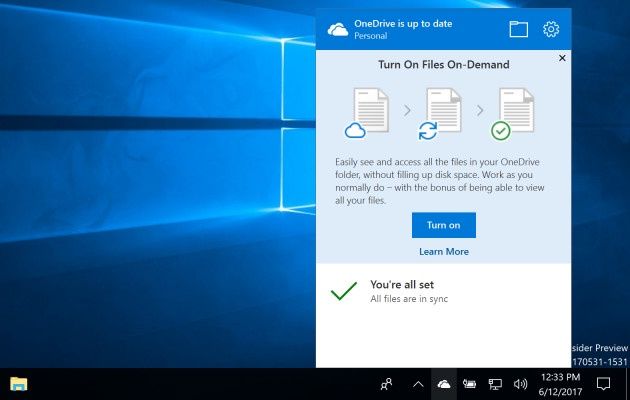The height and width of the screenshot is (400, 630).
Task: Open the volume speaker tray icon
Action: 520,384
